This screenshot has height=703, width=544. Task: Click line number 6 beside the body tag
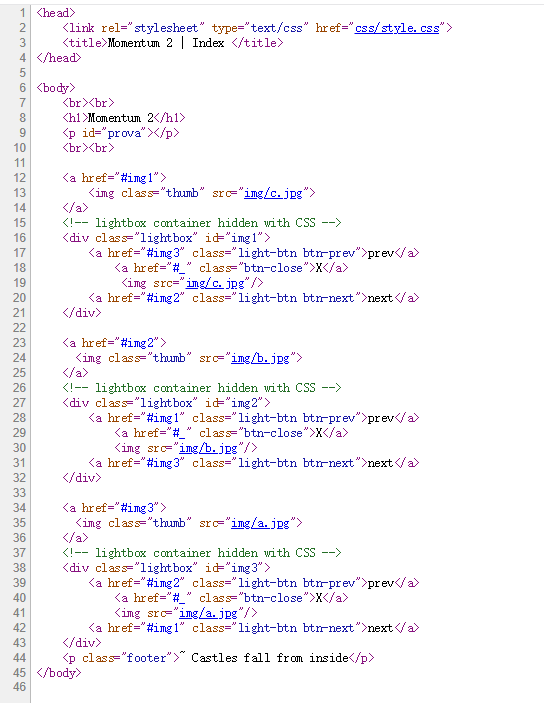click(x=22, y=88)
